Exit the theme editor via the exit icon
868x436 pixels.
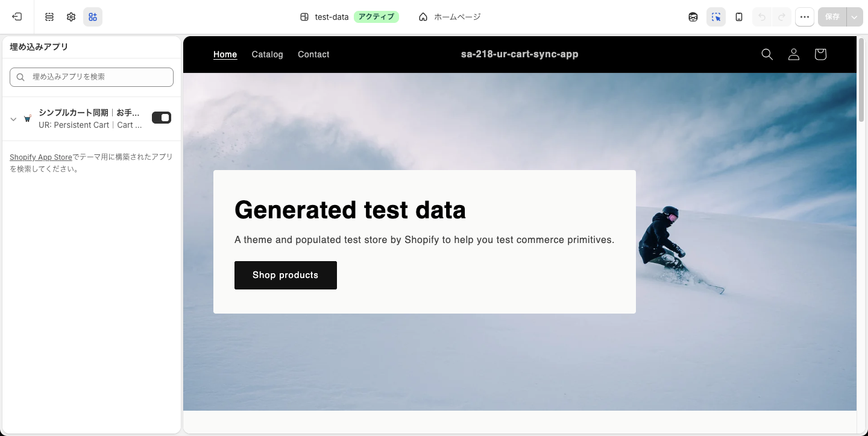click(x=17, y=17)
